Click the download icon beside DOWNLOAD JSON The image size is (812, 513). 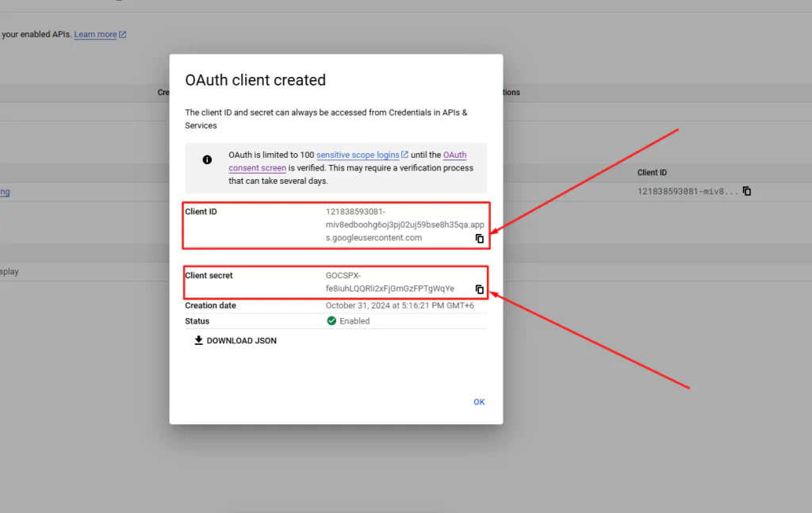click(x=198, y=340)
